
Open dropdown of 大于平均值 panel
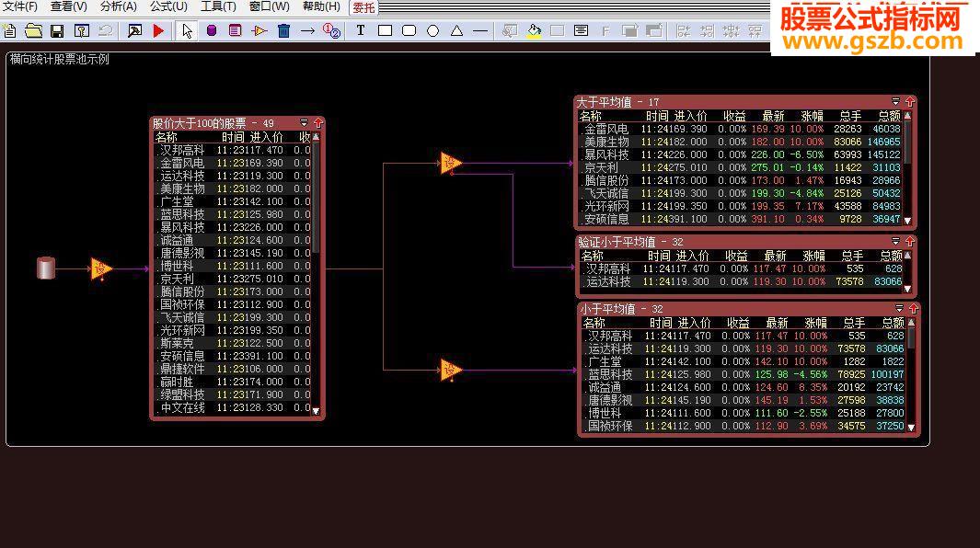tap(895, 101)
